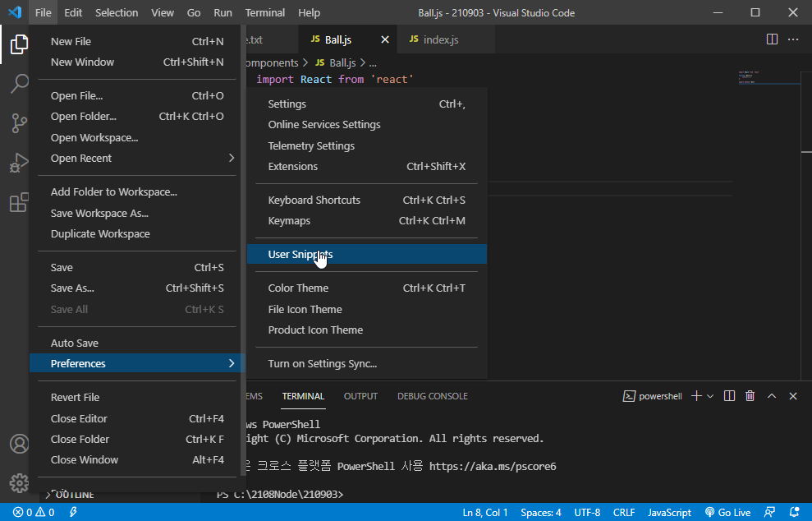Open the Source Control view icon

pyautogui.click(x=19, y=123)
